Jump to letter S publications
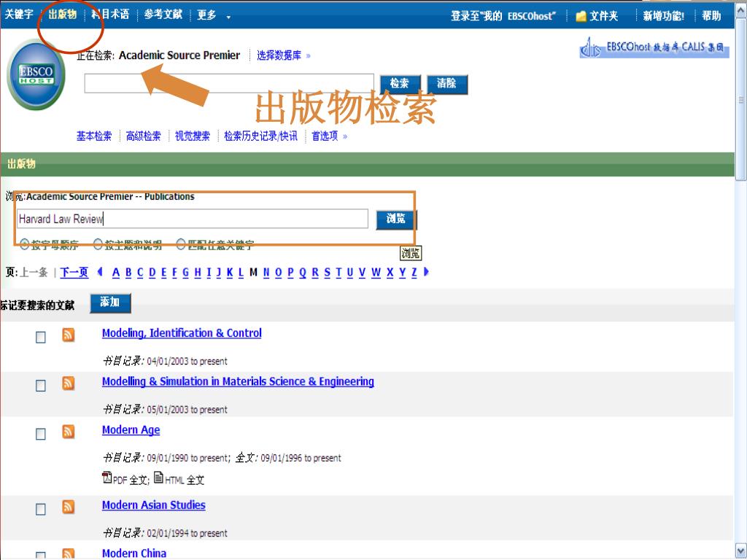This screenshot has width=747, height=560. point(328,273)
